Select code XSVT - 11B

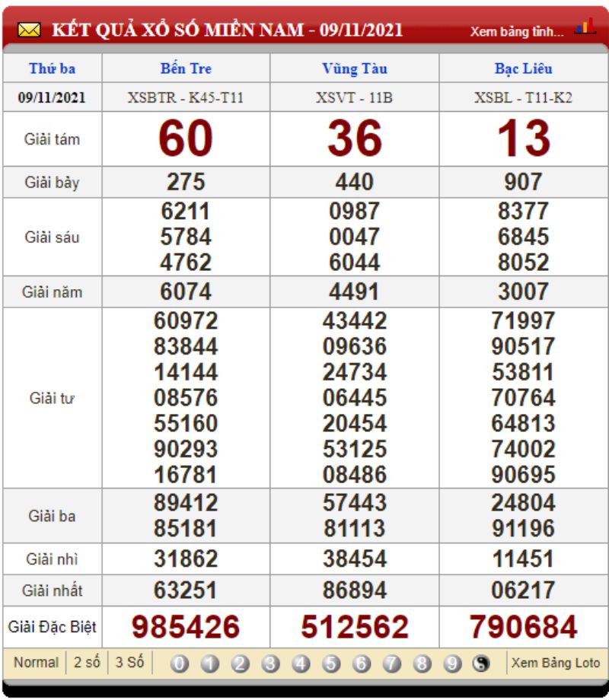[x=354, y=97]
